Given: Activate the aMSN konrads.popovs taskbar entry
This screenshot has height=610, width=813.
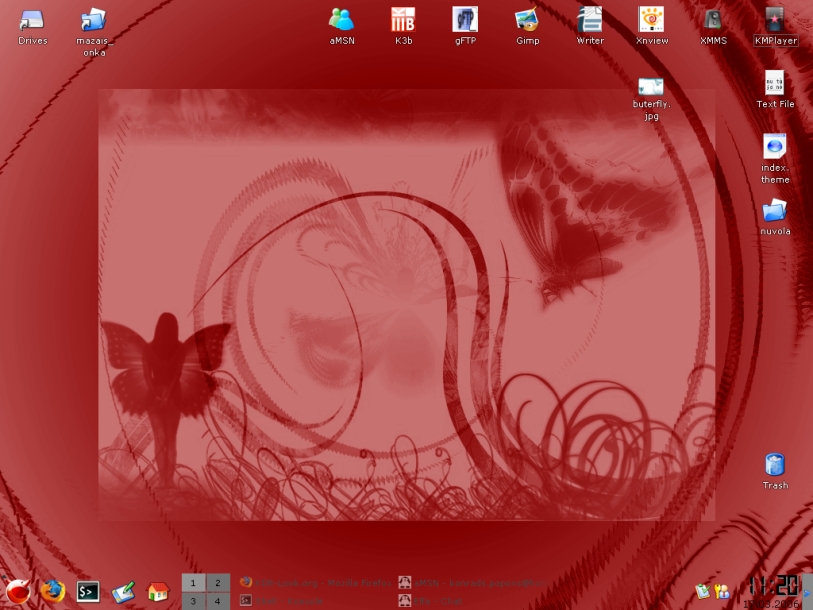Looking at the screenshot, I should 472,583.
